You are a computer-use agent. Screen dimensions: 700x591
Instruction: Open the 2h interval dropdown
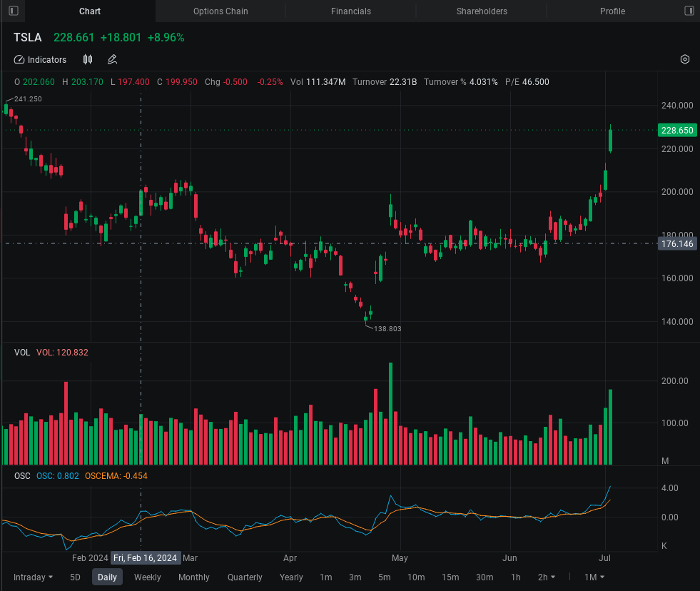(x=547, y=577)
